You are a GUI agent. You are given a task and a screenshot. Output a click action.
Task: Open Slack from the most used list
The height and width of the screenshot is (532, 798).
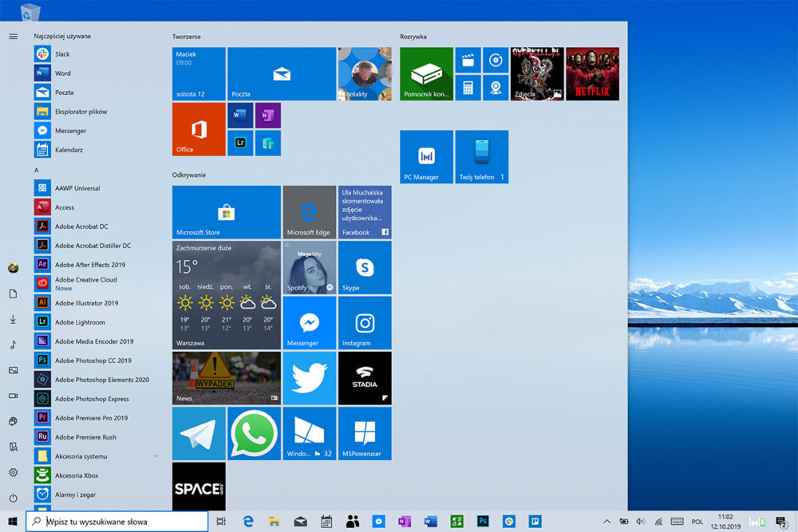[97, 54]
